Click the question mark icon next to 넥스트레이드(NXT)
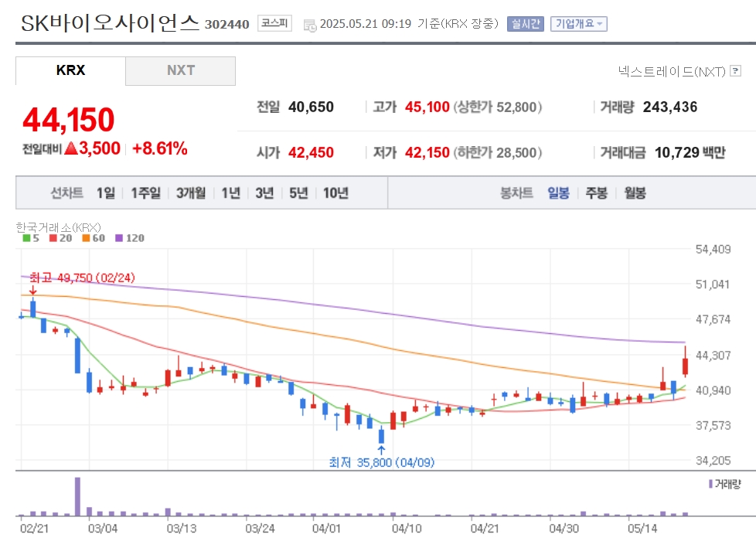This screenshot has width=756, height=548. [735, 71]
